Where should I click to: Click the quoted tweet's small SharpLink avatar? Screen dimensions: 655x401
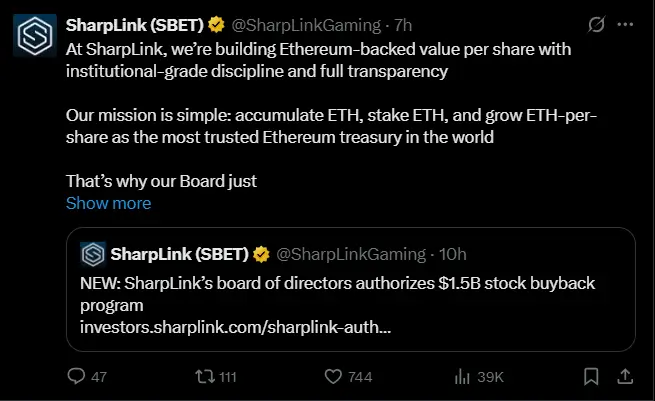point(93,253)
